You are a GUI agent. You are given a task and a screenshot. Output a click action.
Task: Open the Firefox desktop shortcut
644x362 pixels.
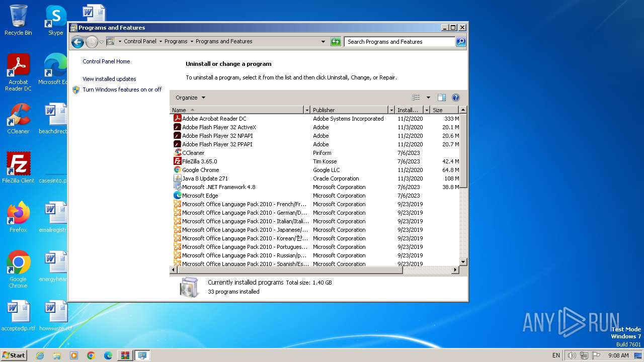click(x=18, y=217)
